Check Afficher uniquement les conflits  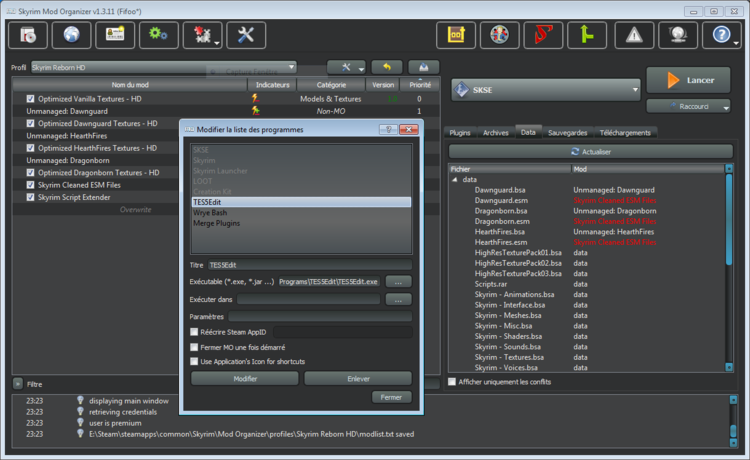451,382
